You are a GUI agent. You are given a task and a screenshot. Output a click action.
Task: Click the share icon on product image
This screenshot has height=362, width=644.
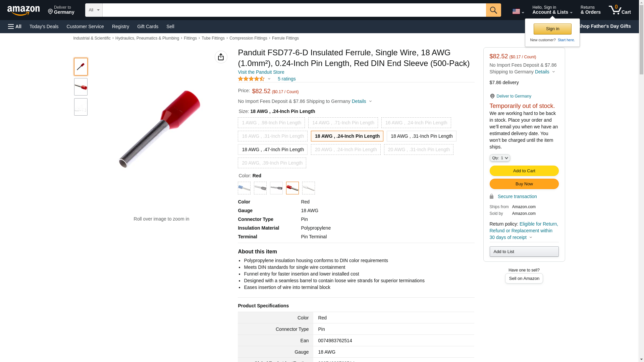click(221, 57)
